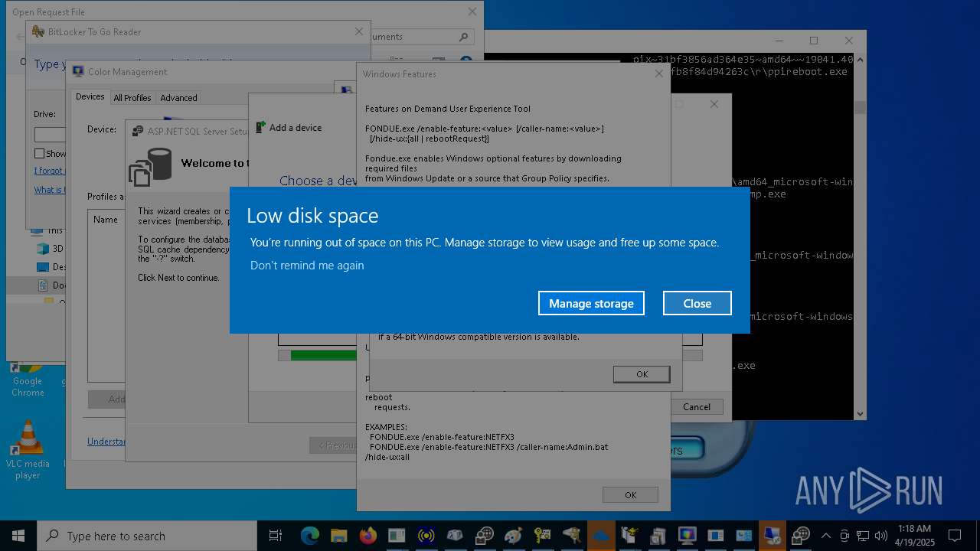Click the Understa... link in Color Management
The width and height of the screenshot is (980, 551).
tap(106, 442)
